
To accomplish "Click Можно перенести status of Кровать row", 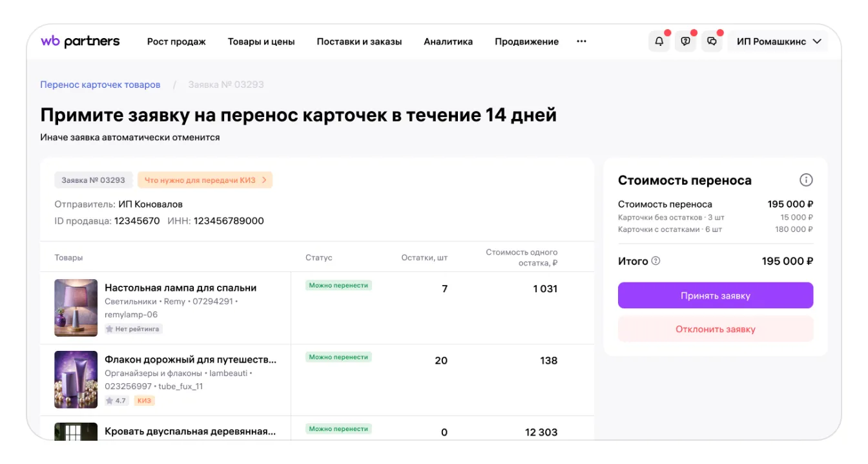I will coord(338,428).
